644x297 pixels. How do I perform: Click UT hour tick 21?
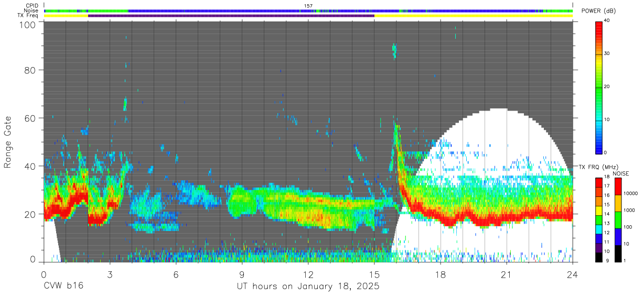coord(507,273)
